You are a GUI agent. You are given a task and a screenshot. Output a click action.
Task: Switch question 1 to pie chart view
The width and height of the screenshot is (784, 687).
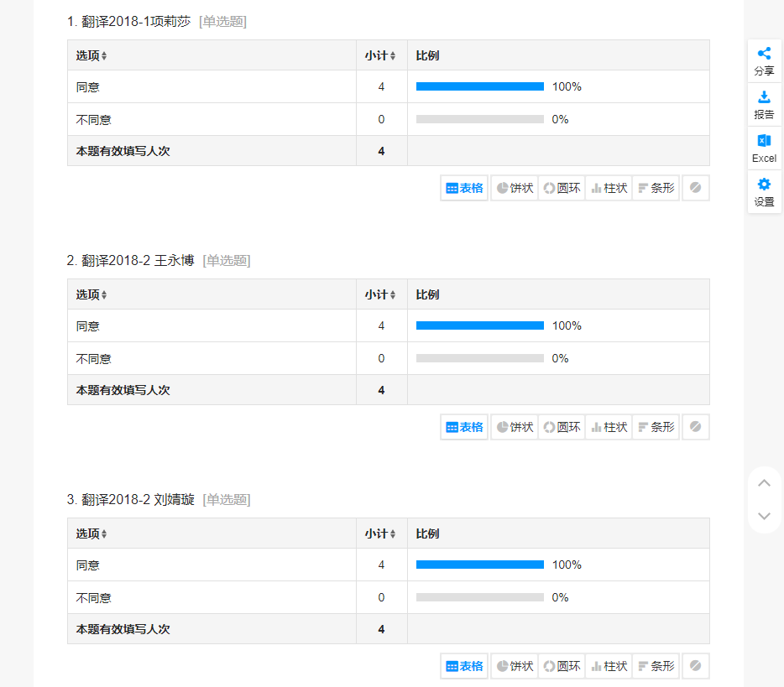coord(515,188)
